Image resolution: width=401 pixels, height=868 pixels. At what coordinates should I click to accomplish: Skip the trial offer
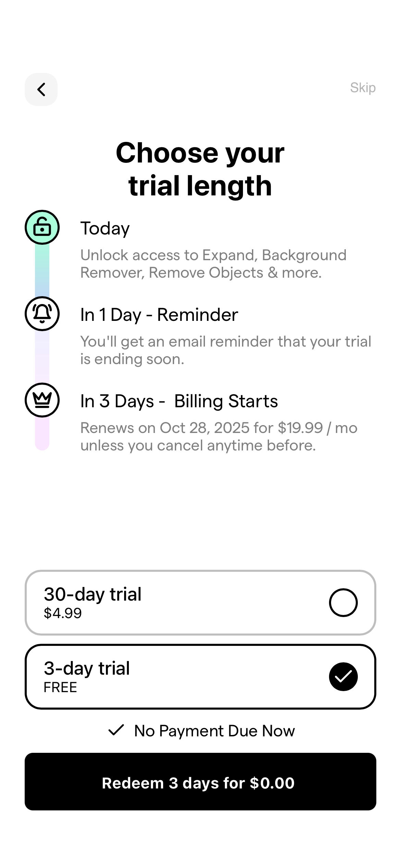click(363, 88)
